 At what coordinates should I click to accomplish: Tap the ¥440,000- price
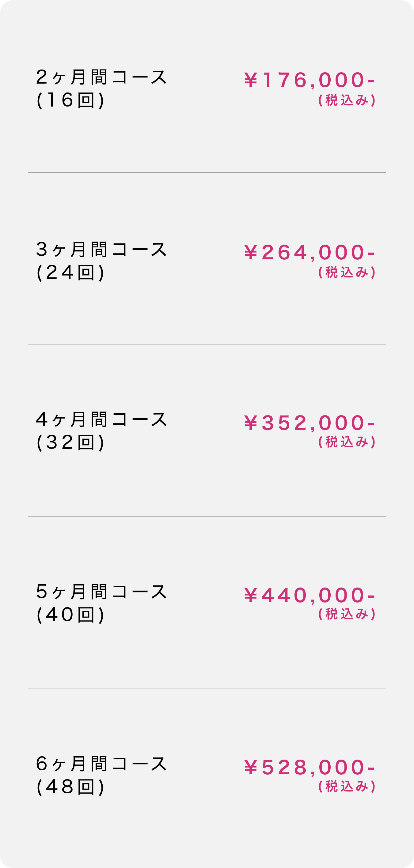[310, 595]
